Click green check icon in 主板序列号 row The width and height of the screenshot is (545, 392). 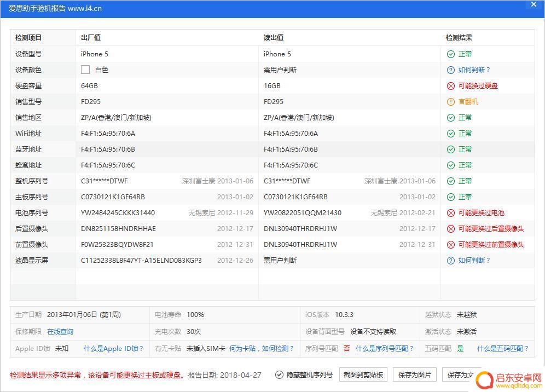coord(450,197)
